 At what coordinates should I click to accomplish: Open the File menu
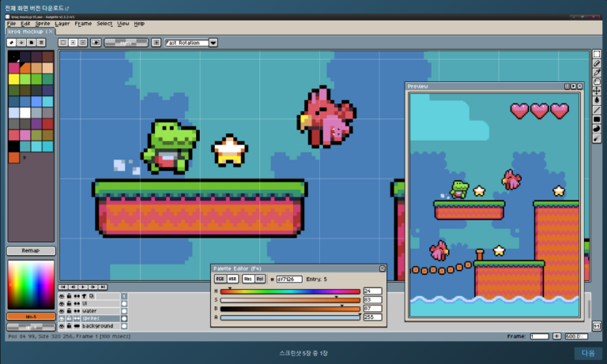pyautogui.click(x=11, y=24)
